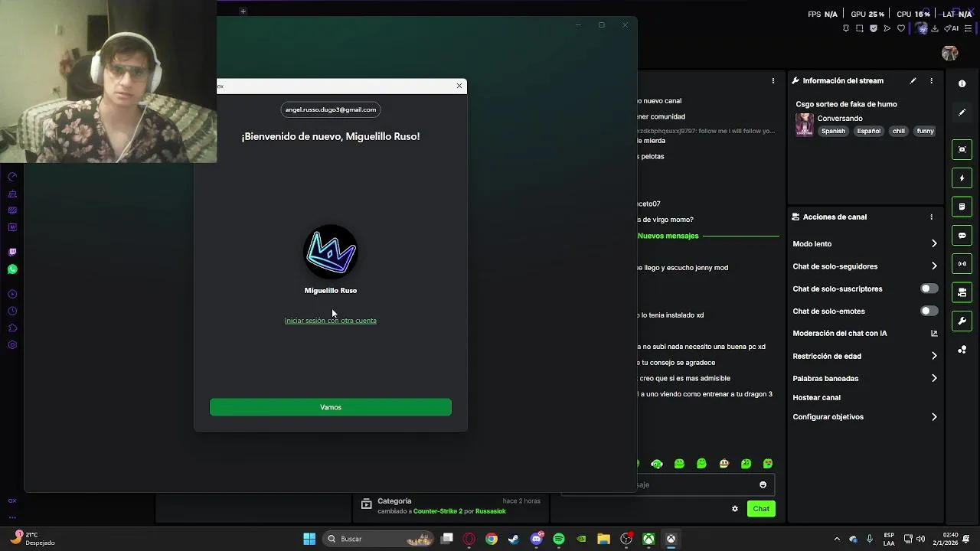
Task: Click the downloads icon in browser toolbar
Action: click(x=935, y=28)
